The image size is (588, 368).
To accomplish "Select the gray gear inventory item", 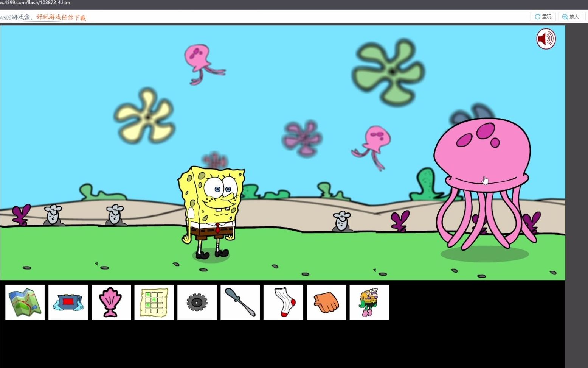I will 197,303.
